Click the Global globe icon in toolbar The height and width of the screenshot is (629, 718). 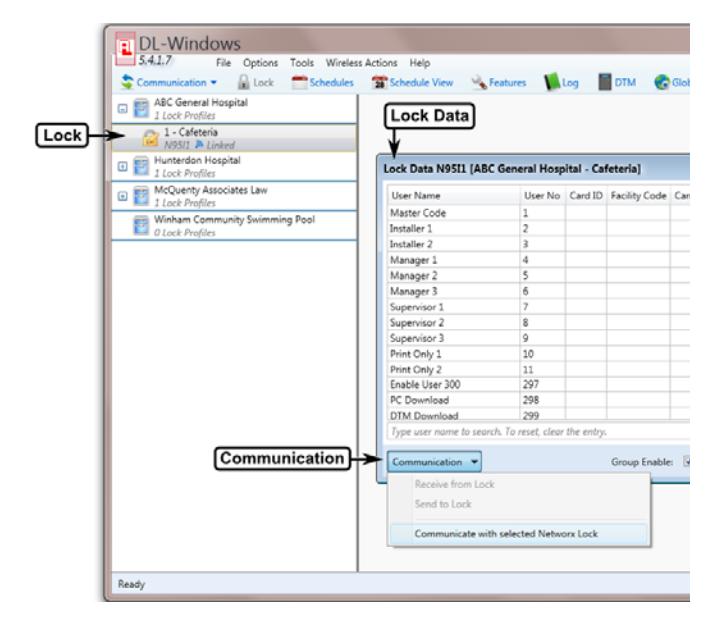click(661, 82)
